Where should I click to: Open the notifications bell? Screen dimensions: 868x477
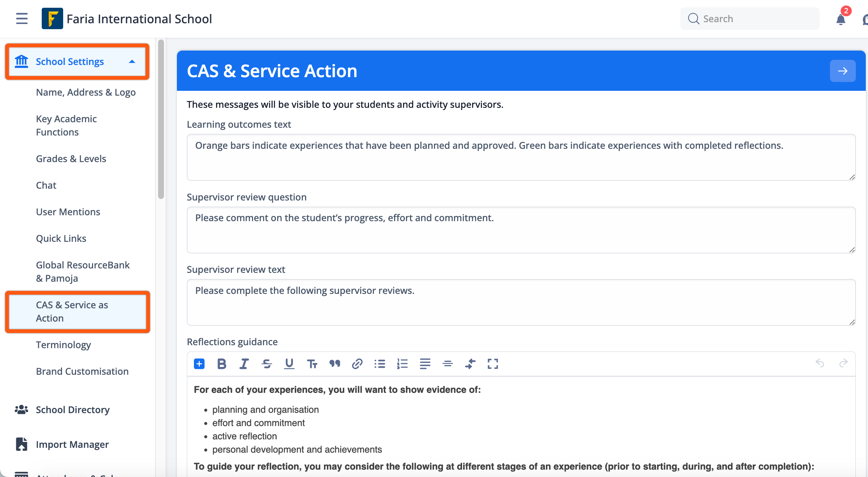click(x=841, y=19)
